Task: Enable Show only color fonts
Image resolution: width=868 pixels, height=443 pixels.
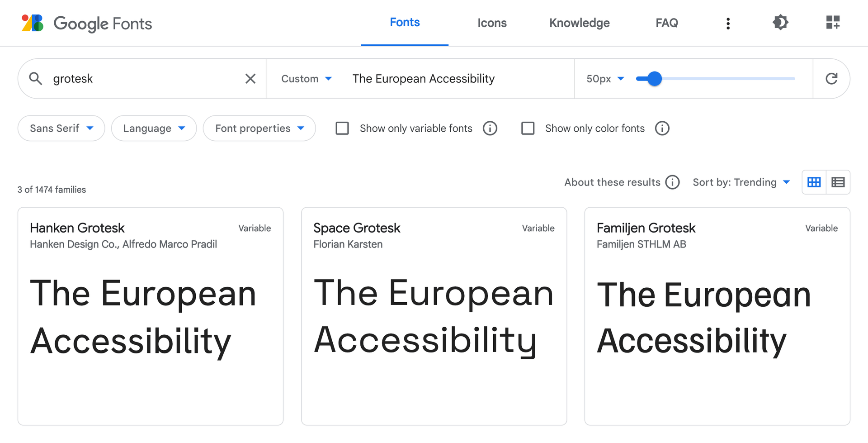Action: pyautogui.click(x=528, y=128)
